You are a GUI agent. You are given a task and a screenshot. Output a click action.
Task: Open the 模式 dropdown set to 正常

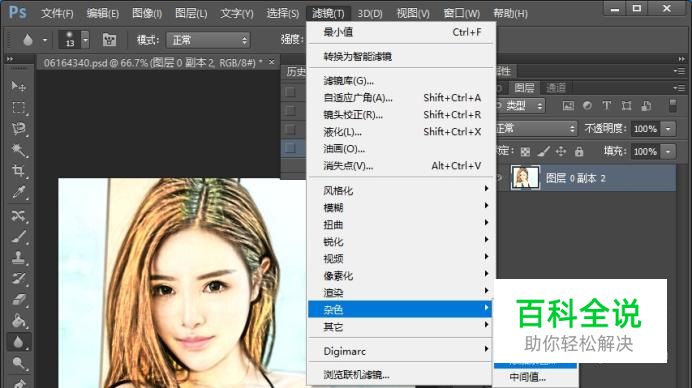tap(208, 40)
